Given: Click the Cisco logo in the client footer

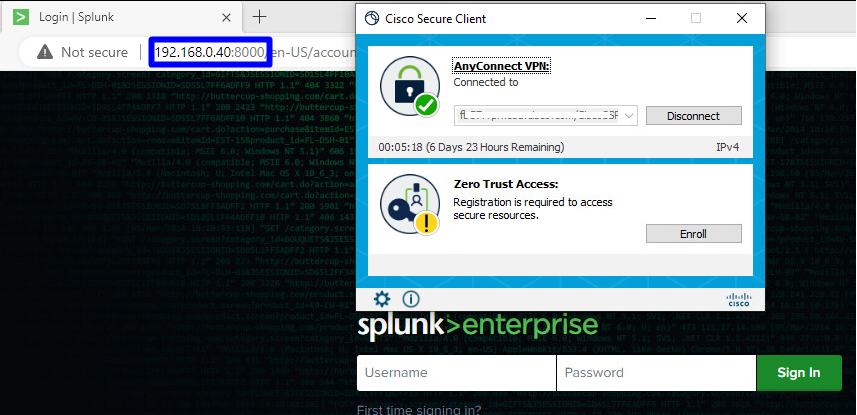Looking at the screenshot, I should [738, 300].
